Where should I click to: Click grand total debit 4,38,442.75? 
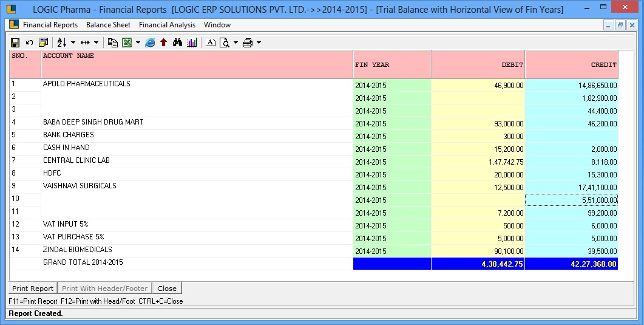click(503, 264)
